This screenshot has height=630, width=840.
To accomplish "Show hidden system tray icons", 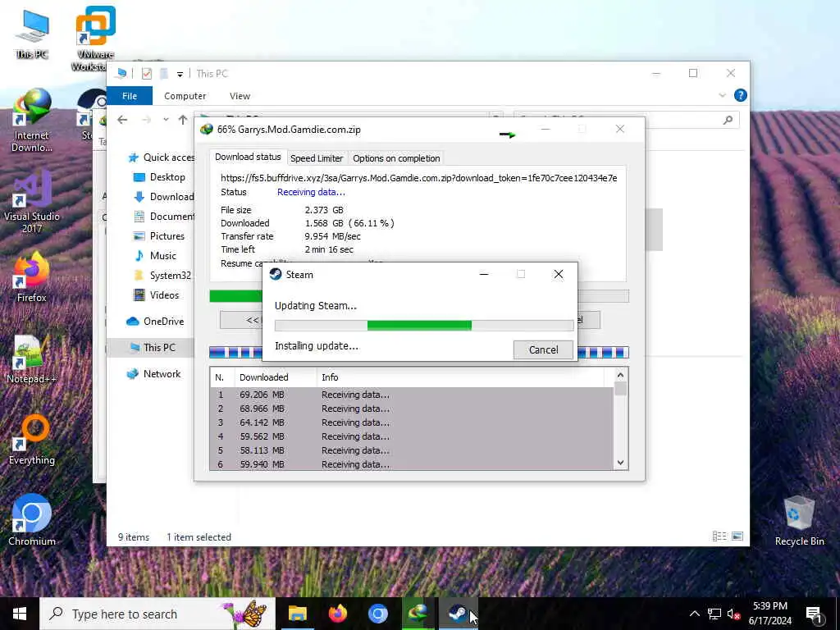I will (x=694, y=614).
